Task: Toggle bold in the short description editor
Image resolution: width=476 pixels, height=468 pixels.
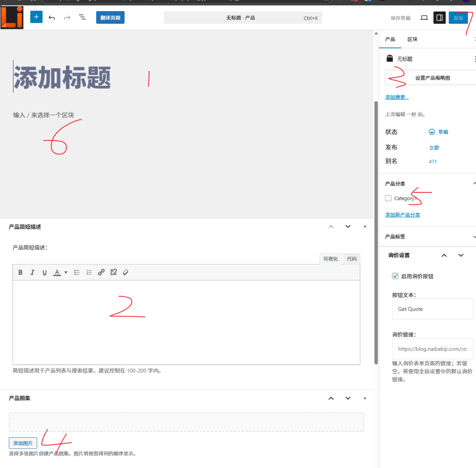Action: pyautogui.click(x=20, y=272)
